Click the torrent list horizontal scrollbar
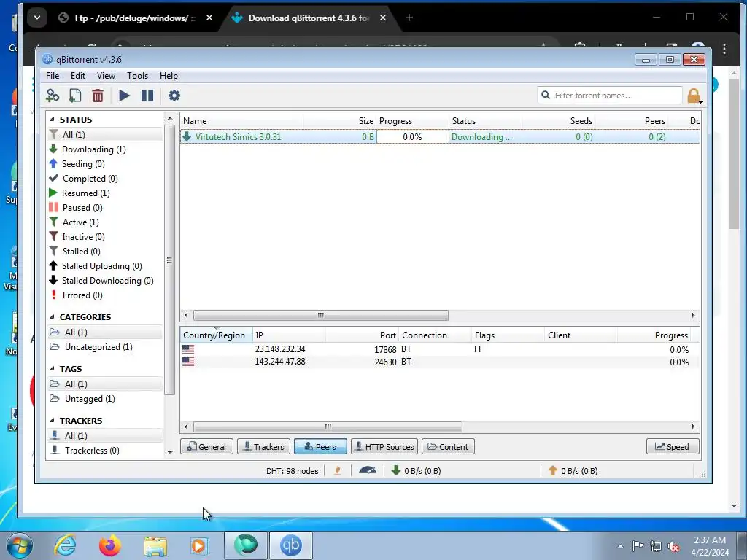 [321, 315]
